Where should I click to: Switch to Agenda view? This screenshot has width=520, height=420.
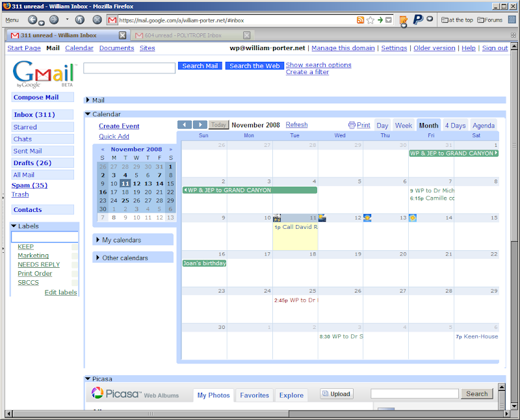coord(483,125)
